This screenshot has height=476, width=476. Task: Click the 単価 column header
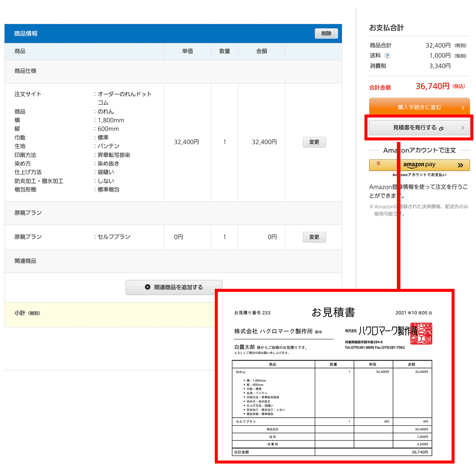(188, 51)
